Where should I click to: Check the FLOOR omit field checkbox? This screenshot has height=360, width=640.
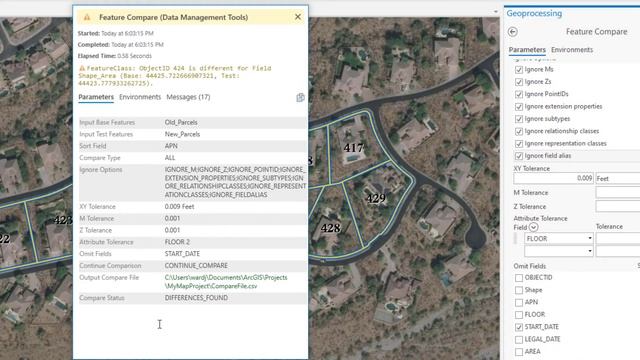(519, 315)
